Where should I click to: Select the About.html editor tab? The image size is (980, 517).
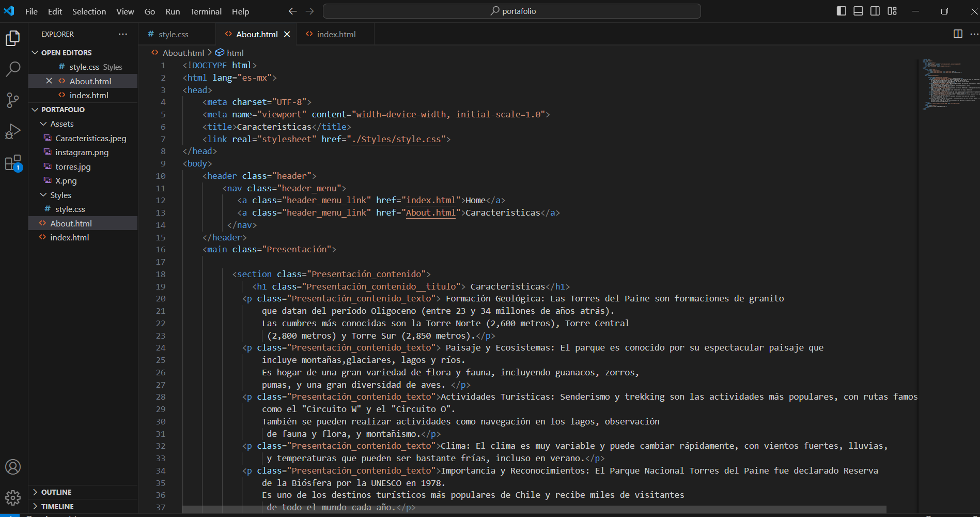[x=257, y=34]
